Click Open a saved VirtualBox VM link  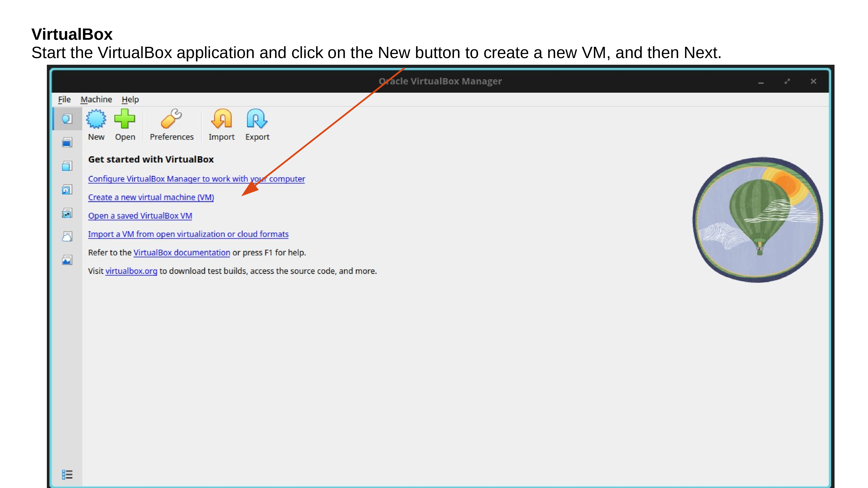pos(140,216)
